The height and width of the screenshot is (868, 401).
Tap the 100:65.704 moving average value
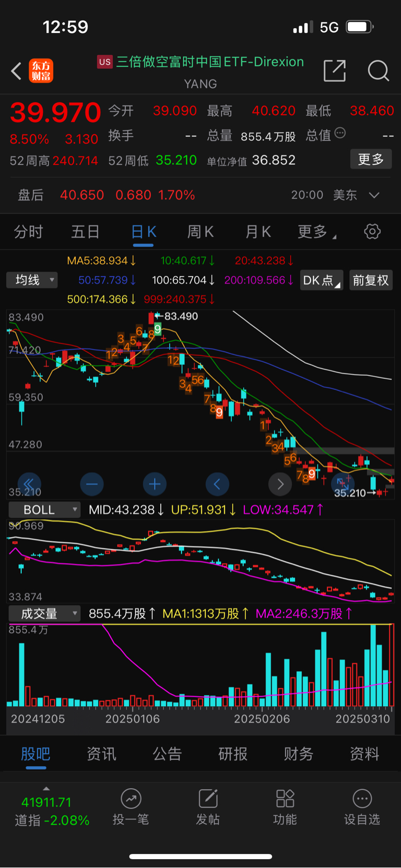183,280
